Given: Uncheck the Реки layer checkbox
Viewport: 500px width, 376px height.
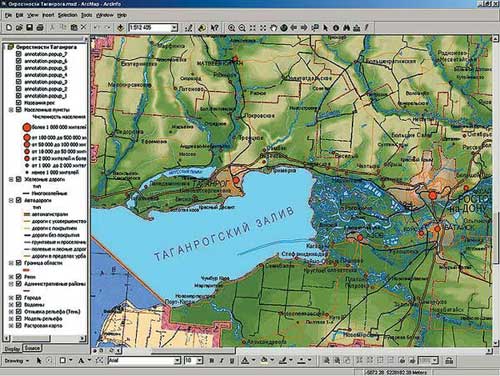Looking at the screenshot, I should [x=19, y=277].
